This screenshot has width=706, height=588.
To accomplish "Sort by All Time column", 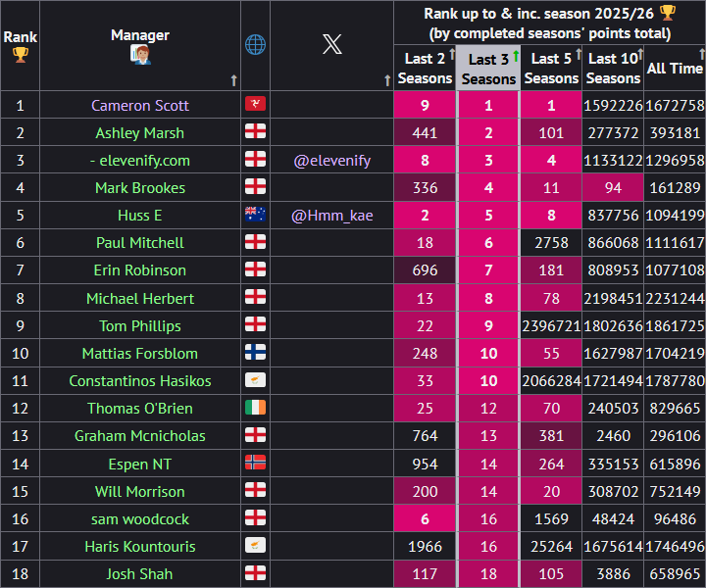I will [702, 55].
